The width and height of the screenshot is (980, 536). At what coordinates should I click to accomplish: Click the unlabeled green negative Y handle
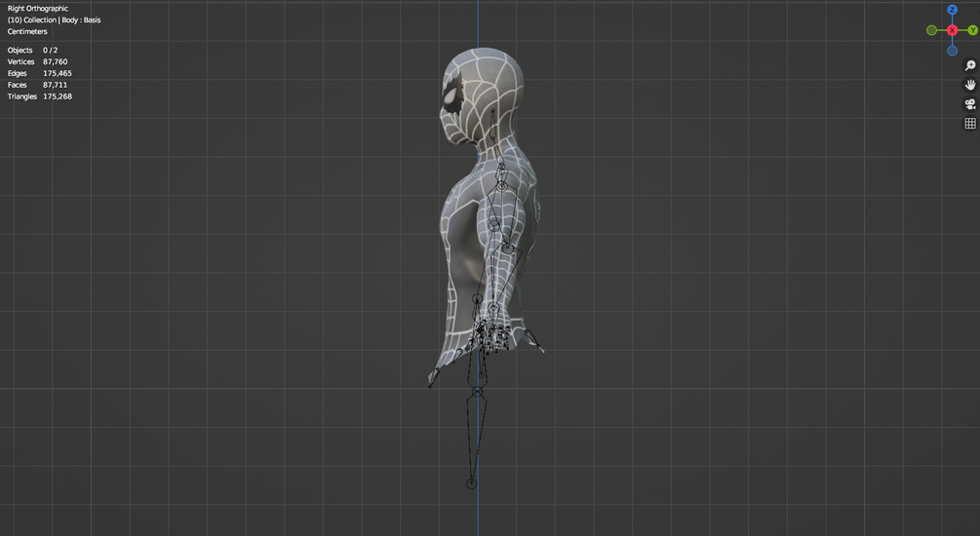tap(931, 30)
